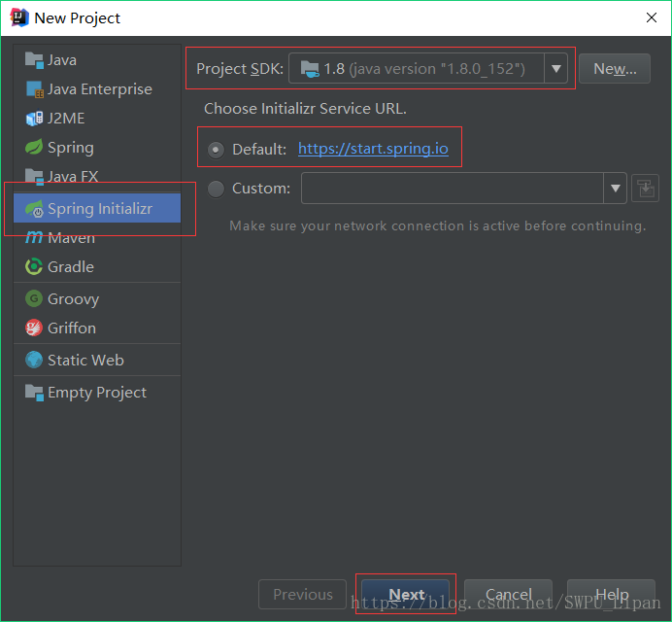Click the Next button

coord(405,594)
